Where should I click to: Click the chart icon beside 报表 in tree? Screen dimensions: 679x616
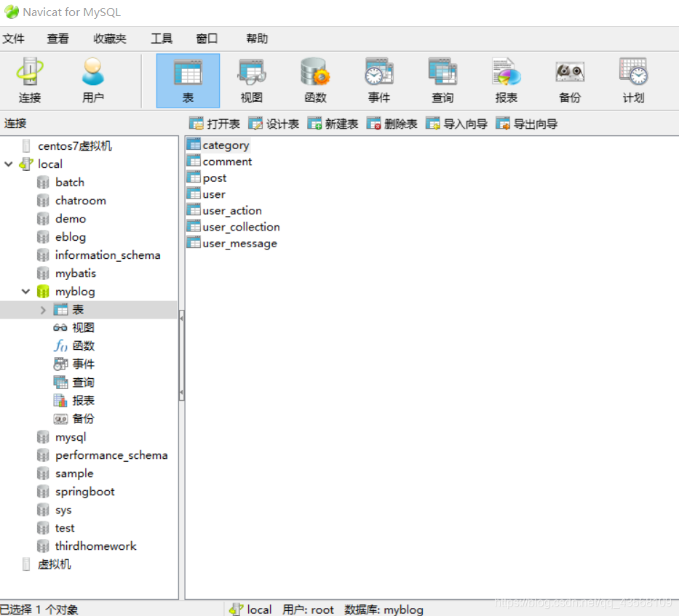60,401
